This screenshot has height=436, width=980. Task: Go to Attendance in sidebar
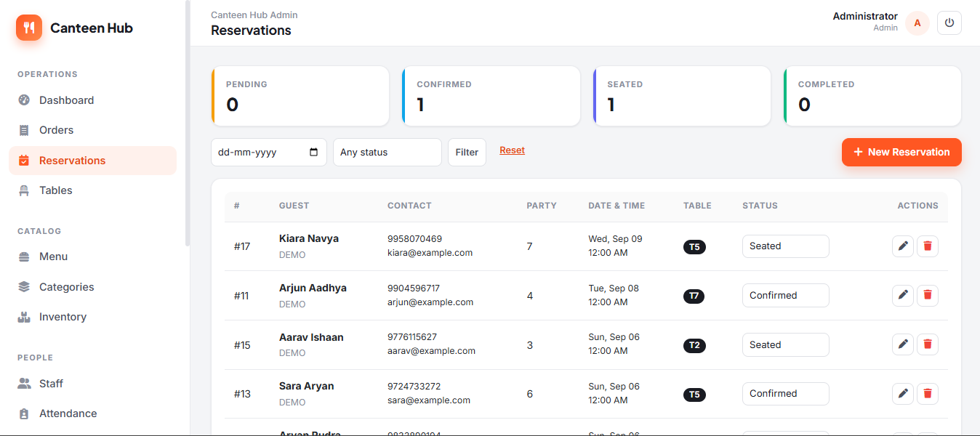(x=92, y=413)
